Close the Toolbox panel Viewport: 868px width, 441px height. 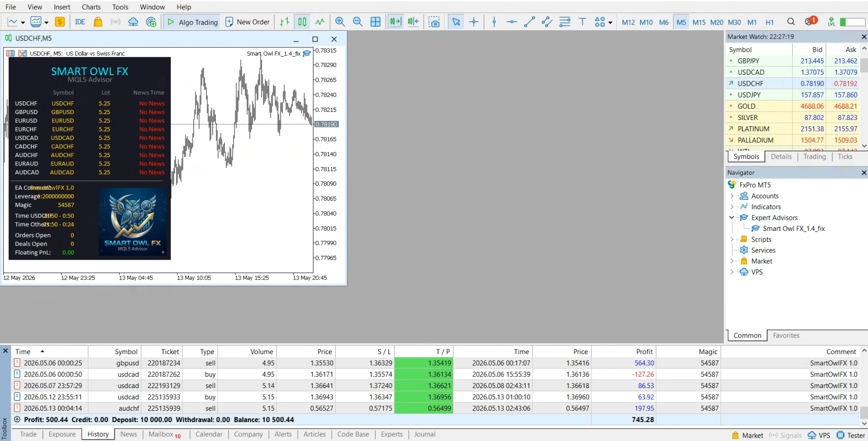(6, 351)
